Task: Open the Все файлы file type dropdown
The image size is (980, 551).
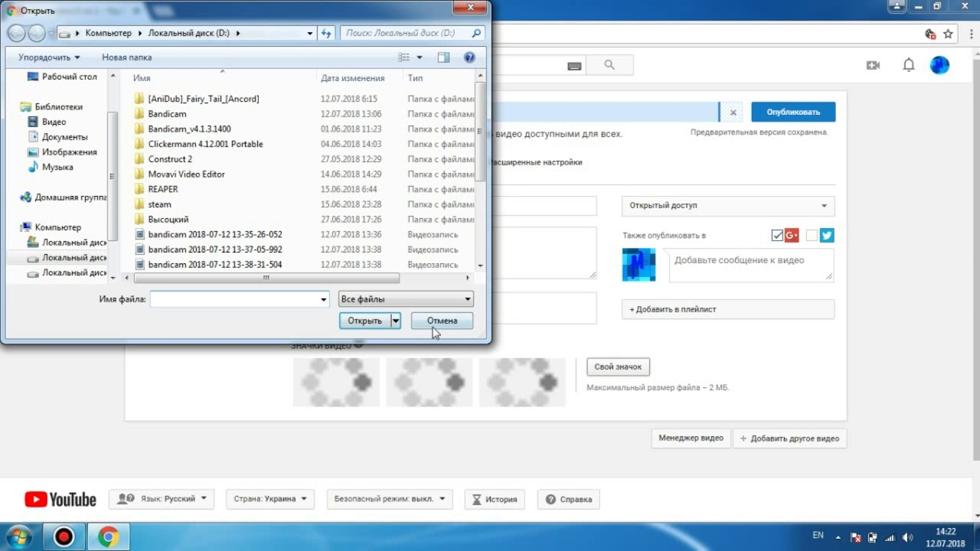Action: point(406,299)
